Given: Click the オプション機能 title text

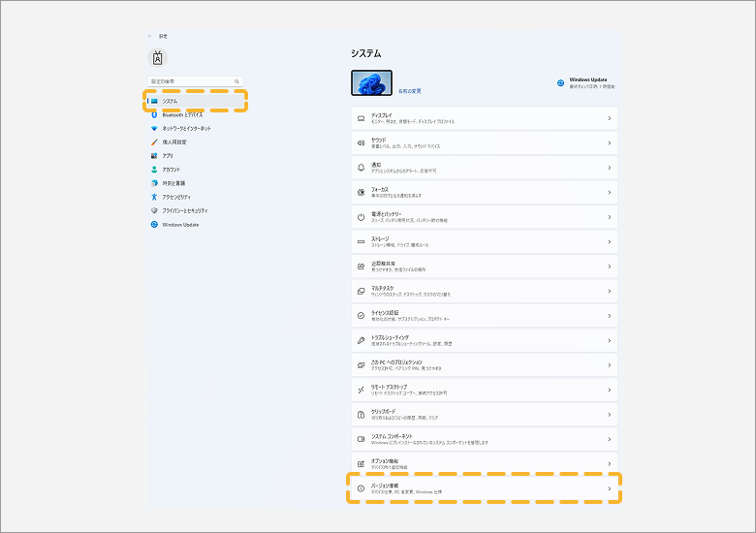Looking at the screenshot, I should click(x=385, y=461).
